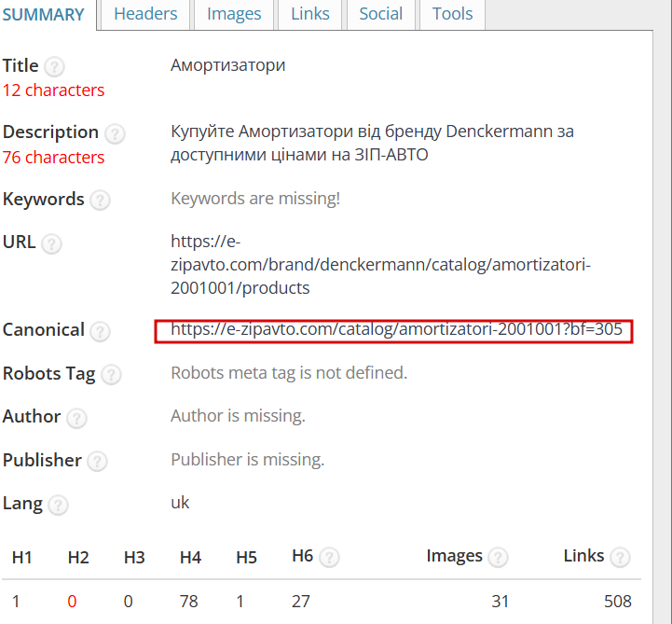Switch to the Tools tab
Screen dimensions: 672x624
(452, 14)
